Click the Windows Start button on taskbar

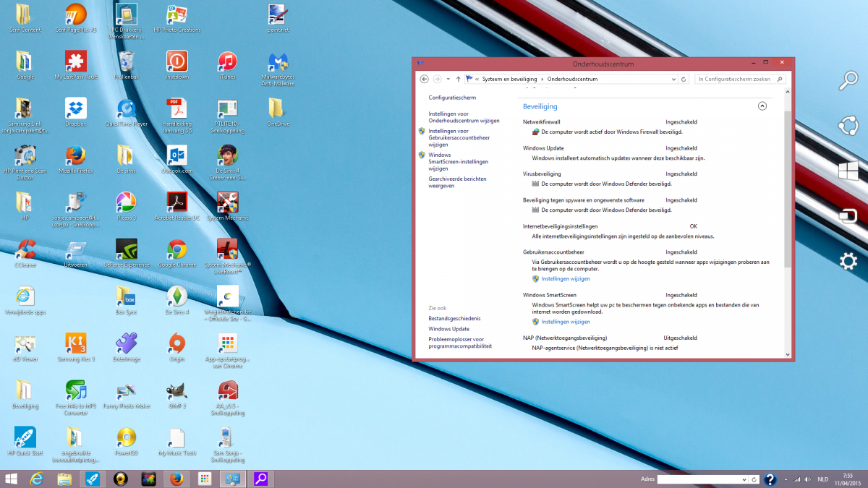[x=12, y=479]
